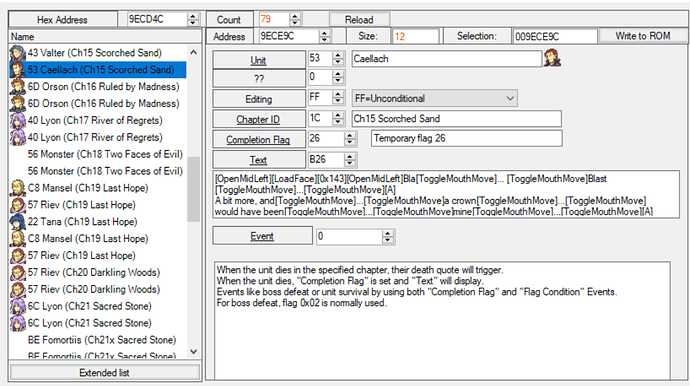Click Caellach portrait icon beside unit name
This screenshot has height=386, width=690.
click(x=552, y=58)
